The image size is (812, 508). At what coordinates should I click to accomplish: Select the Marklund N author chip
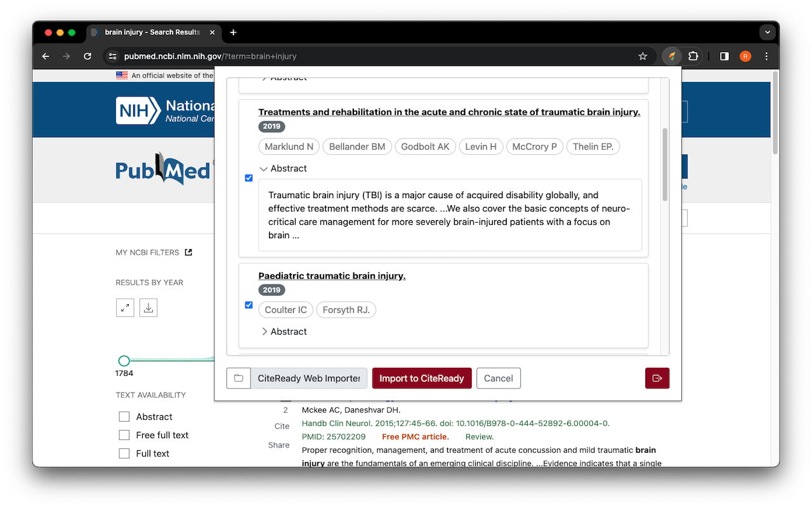[x=289, y=147]
